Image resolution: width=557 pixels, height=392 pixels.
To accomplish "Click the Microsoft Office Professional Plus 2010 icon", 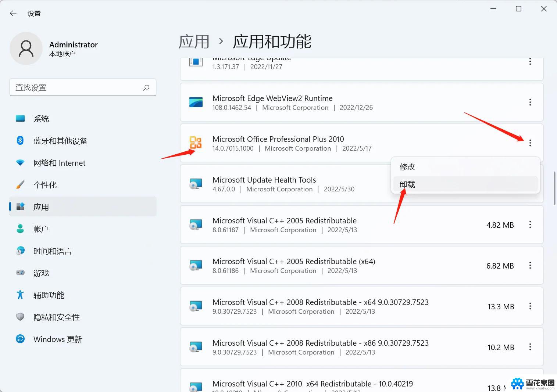I will pos(196,143).
